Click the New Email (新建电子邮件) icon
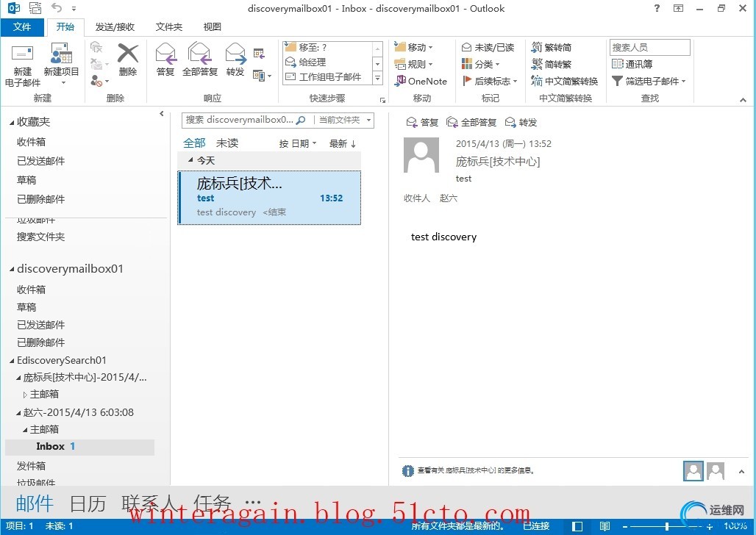 [x=22, y=65]
